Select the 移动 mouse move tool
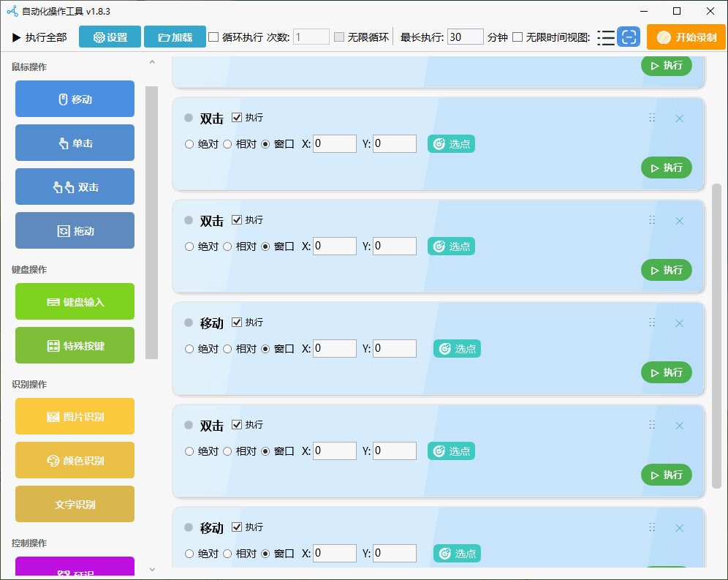 click(x=74, y=99)
